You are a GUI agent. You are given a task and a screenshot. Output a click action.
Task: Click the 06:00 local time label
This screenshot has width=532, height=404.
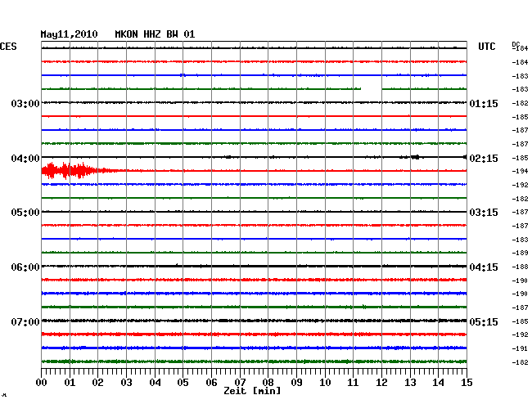coord(25,267)
